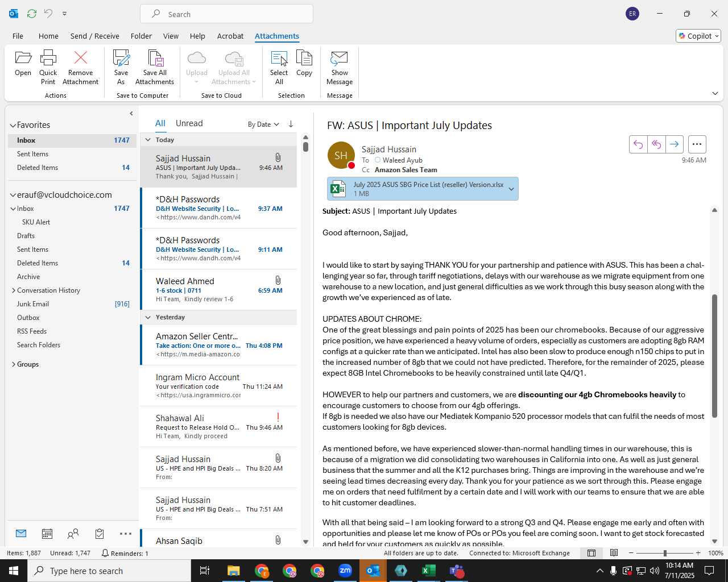Collapse the ribbon with the chevron
The width and height of the screenshot is (728, 582).
(715, 93)
